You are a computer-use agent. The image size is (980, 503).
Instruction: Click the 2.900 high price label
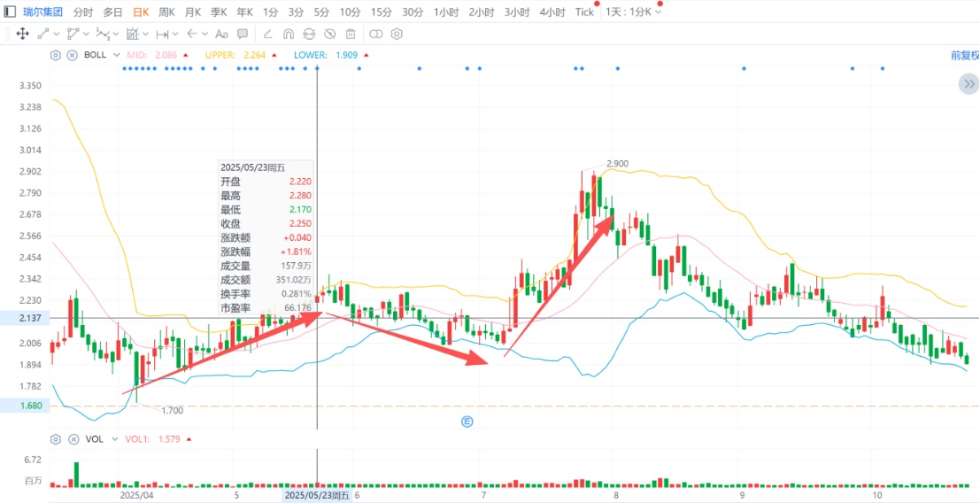click(x=618, y=164)
